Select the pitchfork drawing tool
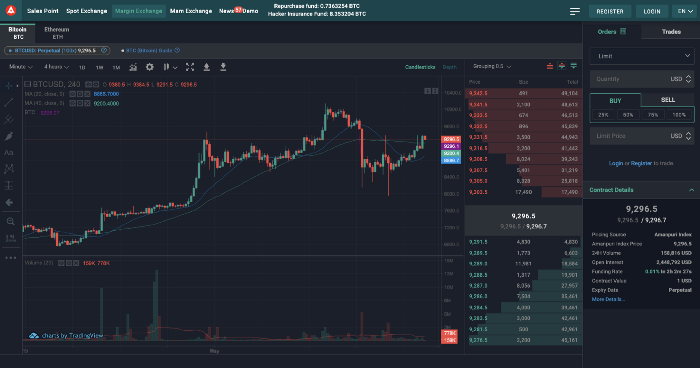Viewport: 700px width, 368px height. [x=9, y=119]
